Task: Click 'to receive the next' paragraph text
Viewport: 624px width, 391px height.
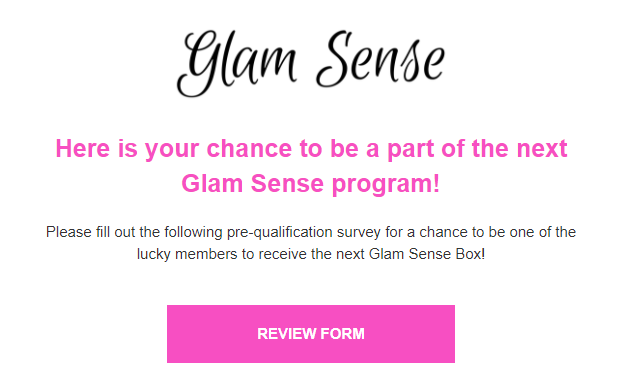Action: tap(303, 254)
